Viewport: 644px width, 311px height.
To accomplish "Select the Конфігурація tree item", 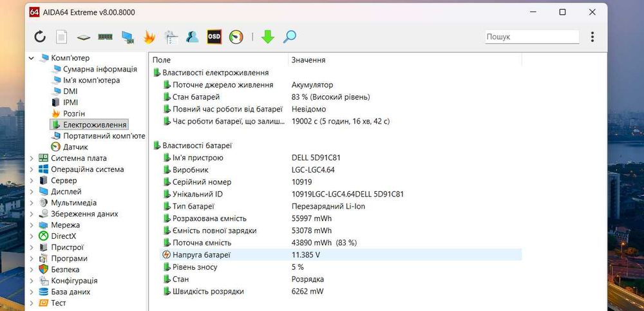I will coord(74,281).
